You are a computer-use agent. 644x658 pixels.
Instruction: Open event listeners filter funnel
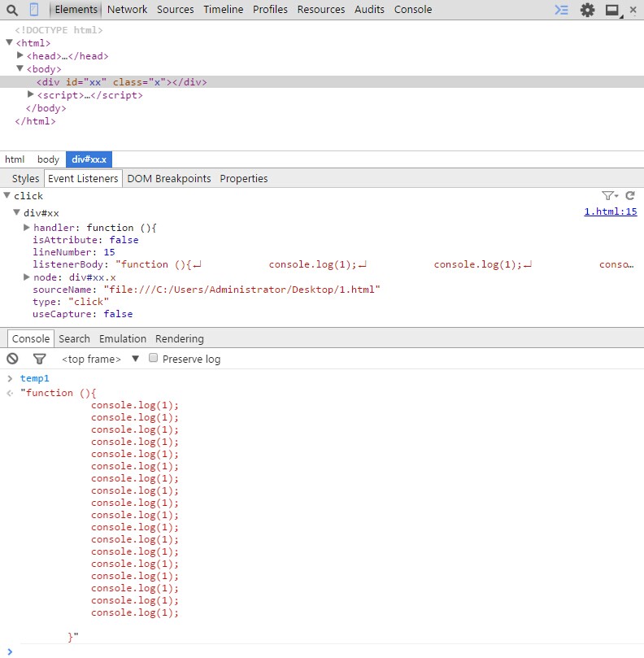tap(610, 195)
